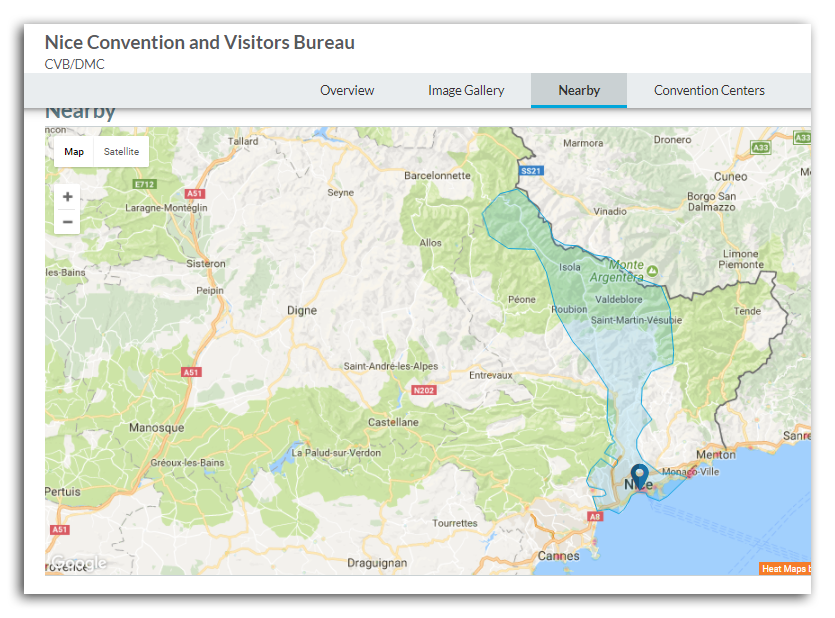Select the A8 road shield near Nice

595,516
